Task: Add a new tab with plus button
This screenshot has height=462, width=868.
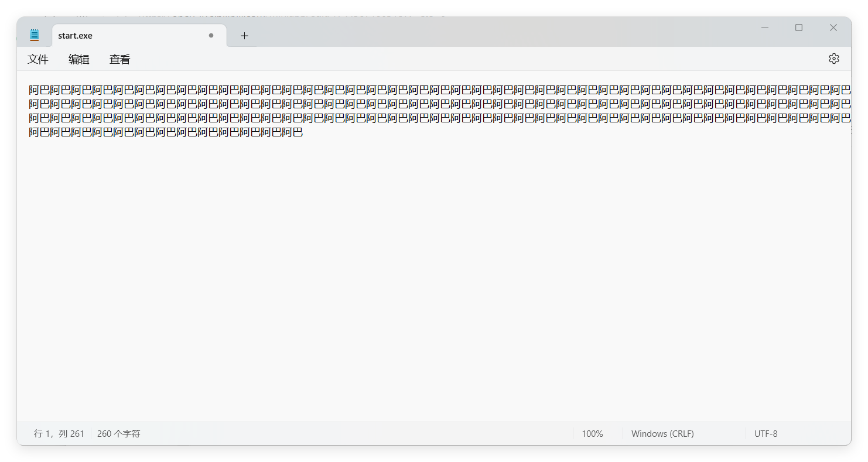Action: (244, 36)
